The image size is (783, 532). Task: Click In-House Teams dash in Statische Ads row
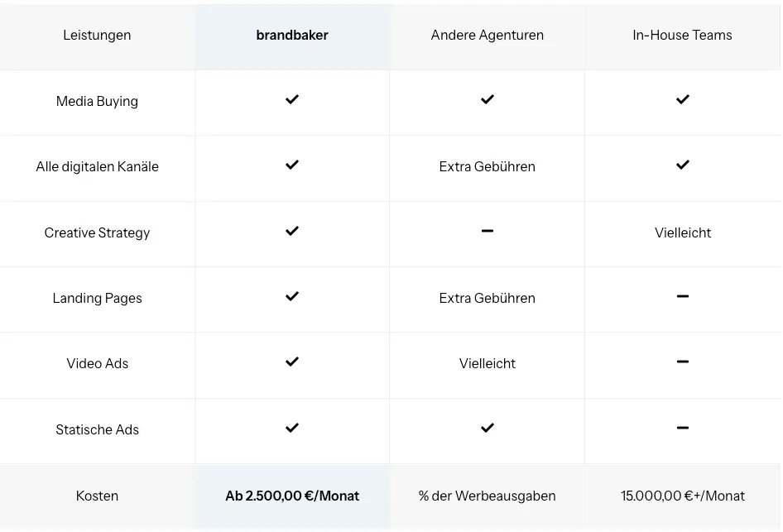click(683, 428)
